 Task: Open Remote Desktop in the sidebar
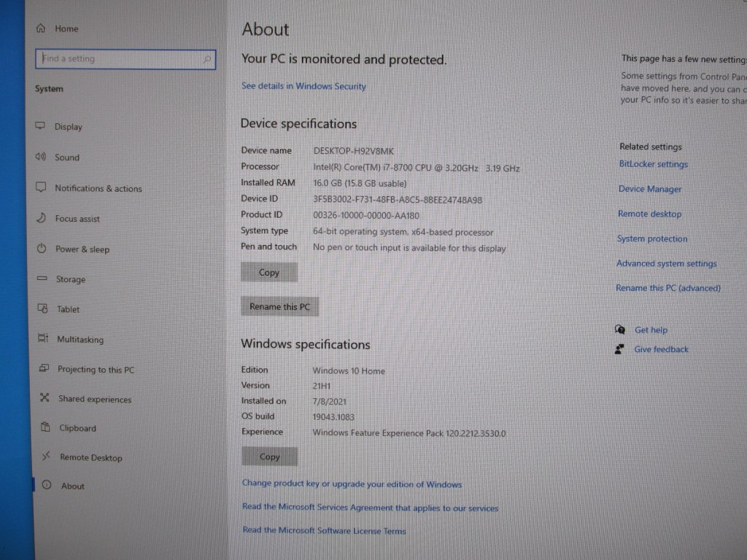91,457
